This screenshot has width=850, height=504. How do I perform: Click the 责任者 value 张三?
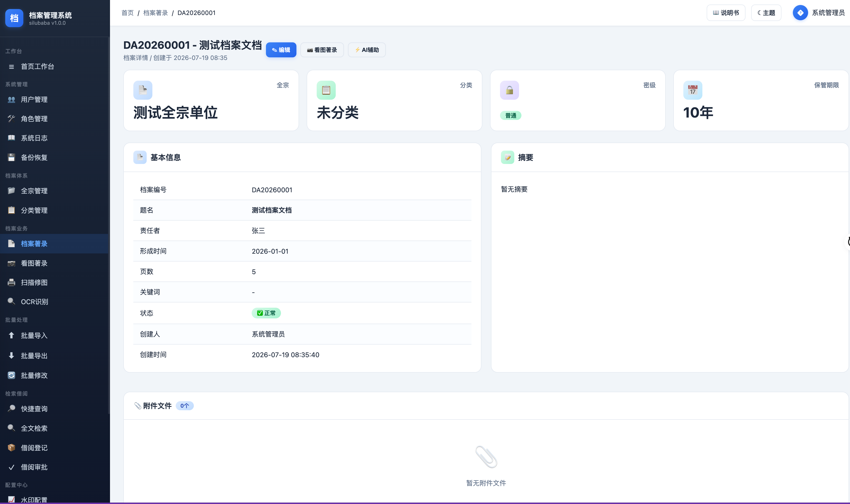click(258, 231)
